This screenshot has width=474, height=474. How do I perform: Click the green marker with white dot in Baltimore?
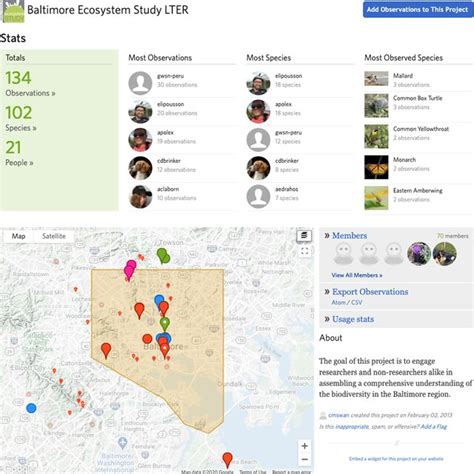click(x=165, y=324)
